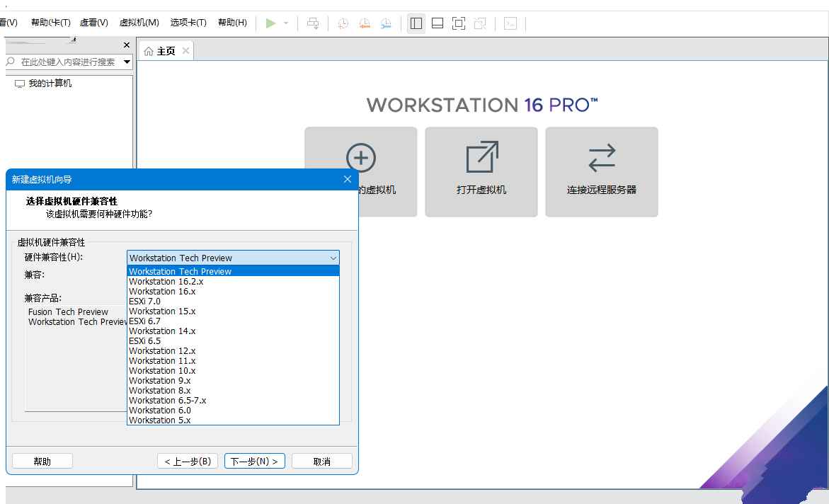
Task: Revert to snapshot via the orange snapshot icon
Action: click(x=364, y=23)
